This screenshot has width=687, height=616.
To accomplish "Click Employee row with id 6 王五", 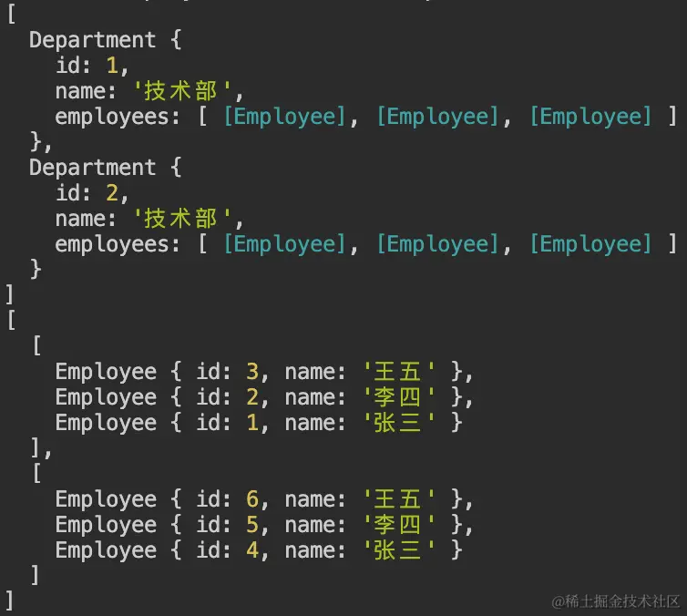I will [x=263, y=499].
